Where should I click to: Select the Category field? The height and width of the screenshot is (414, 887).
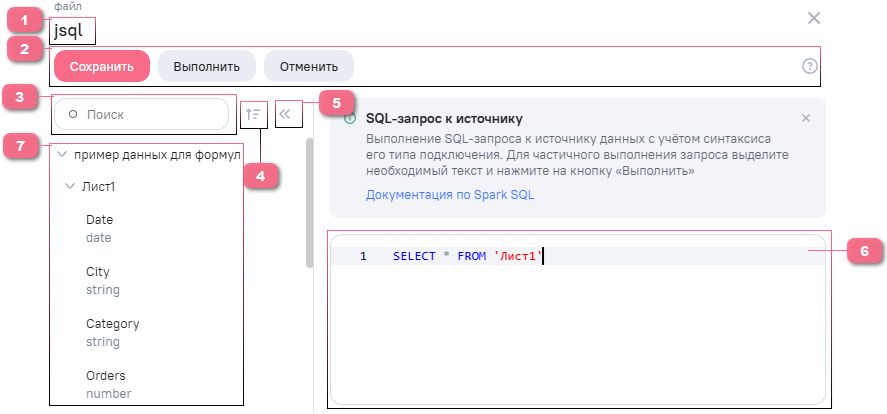[x=113, y=333]
